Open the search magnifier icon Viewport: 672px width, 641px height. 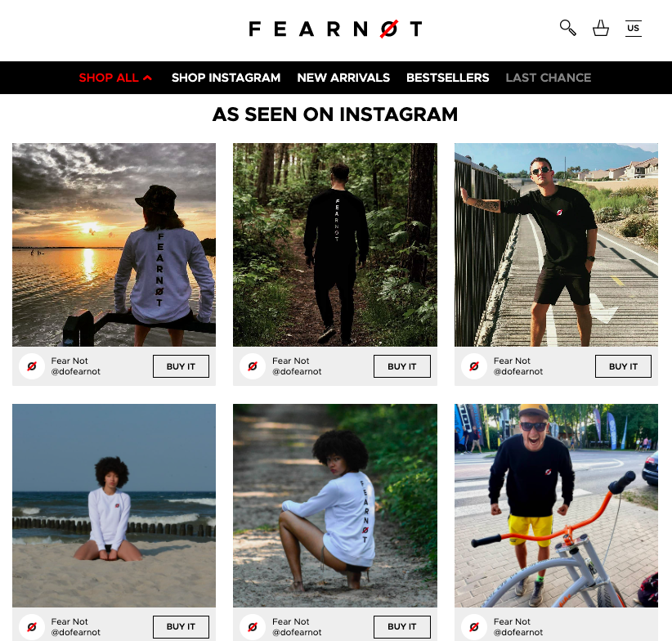pyautogui.click(x=568, y=28)
